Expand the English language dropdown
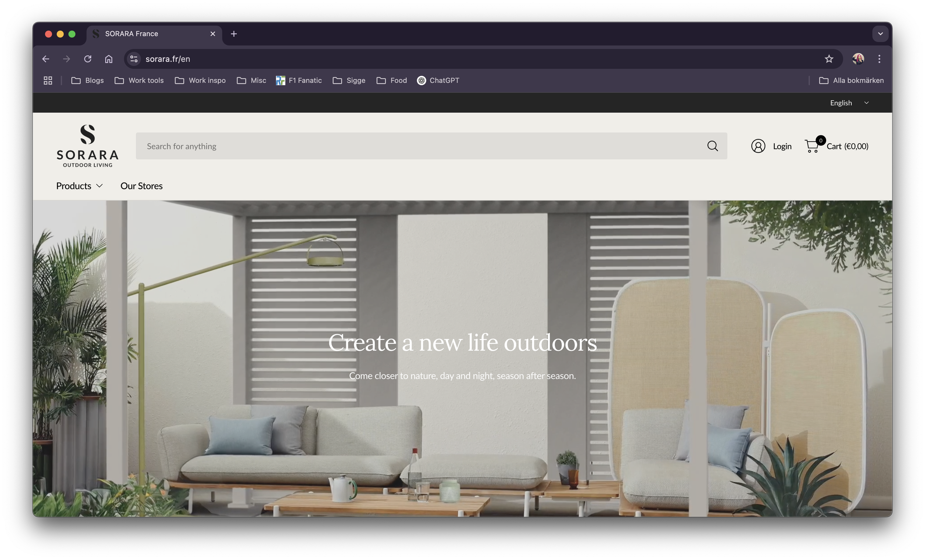 click(x=849, y=103)
